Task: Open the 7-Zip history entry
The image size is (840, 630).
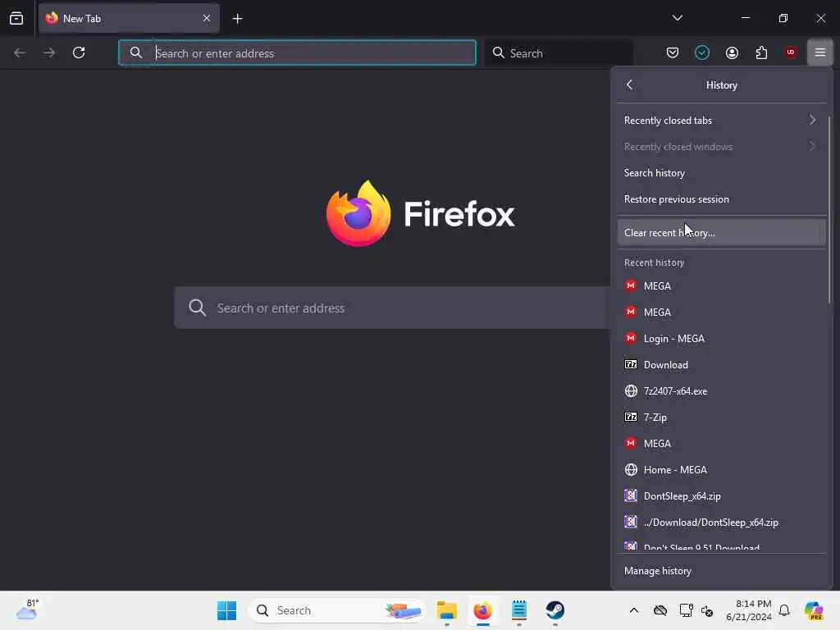Action: [x=721, y=417]
